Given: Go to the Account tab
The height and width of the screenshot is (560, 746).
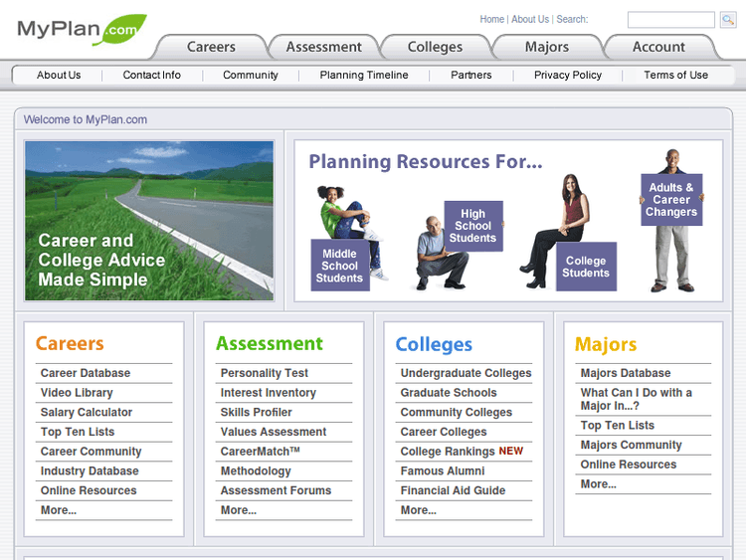Looking at the screenshot, I should tap(658, 47).
